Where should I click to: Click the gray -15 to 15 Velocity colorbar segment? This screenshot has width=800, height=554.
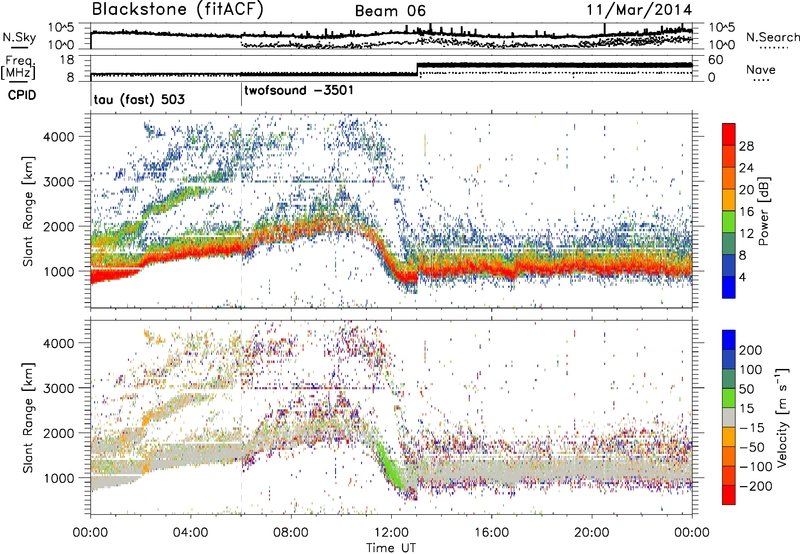tap(729, 418)
